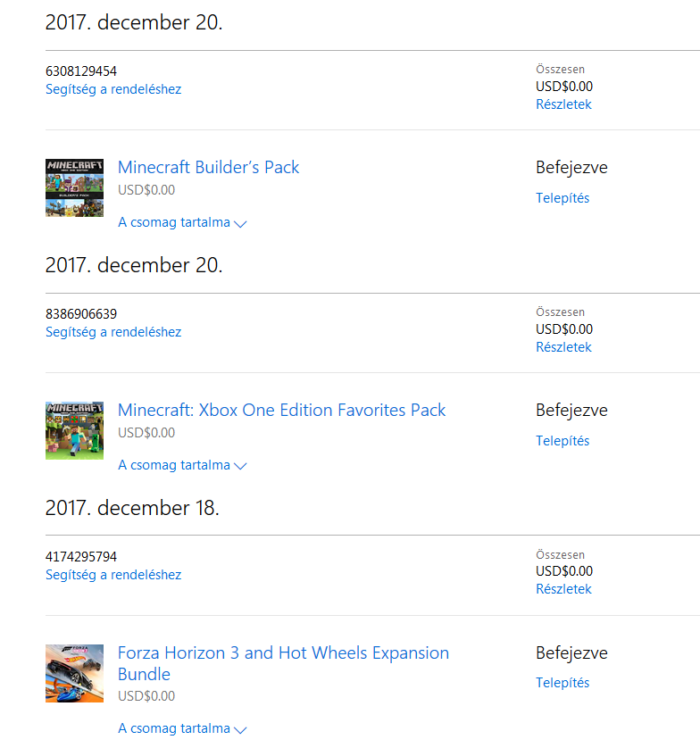700x748 pixels.
Task: Click Telepítés for Minecraft Builder's Pack
Action: point(562,198)
